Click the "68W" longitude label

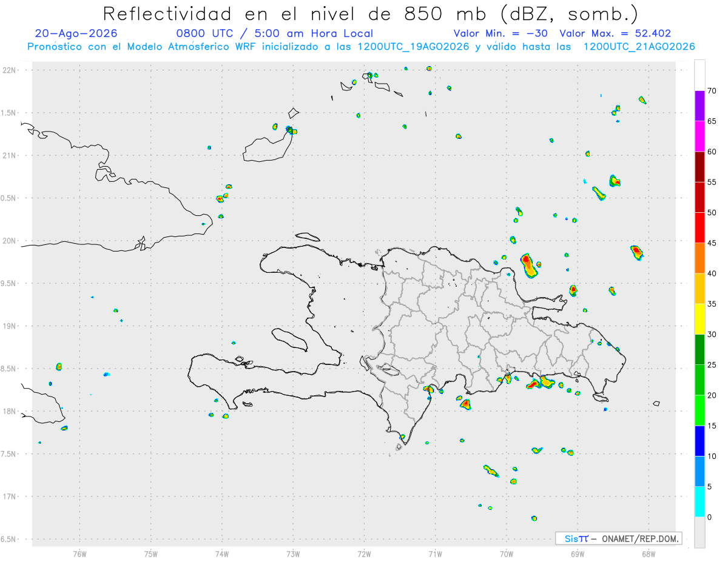click(649, 554)
